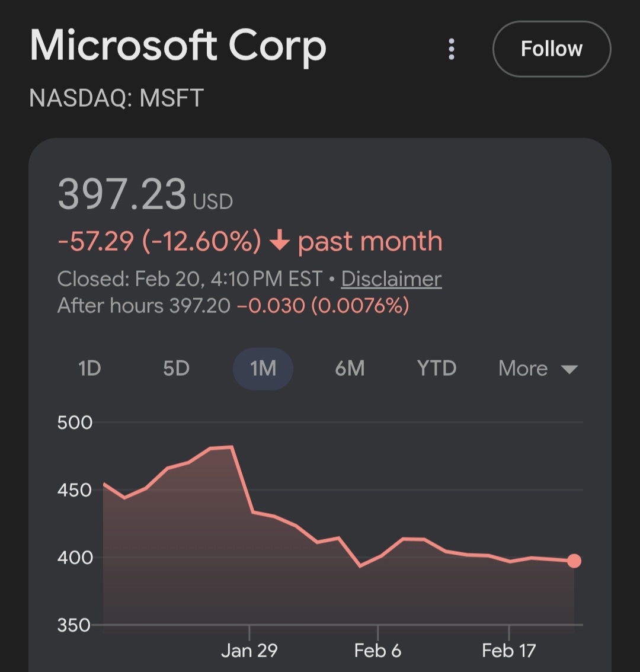The height and width of the screenshot is (672, 640).
Task: Click the chart peak just before Jan 29
Action: [x=232, y=447]
